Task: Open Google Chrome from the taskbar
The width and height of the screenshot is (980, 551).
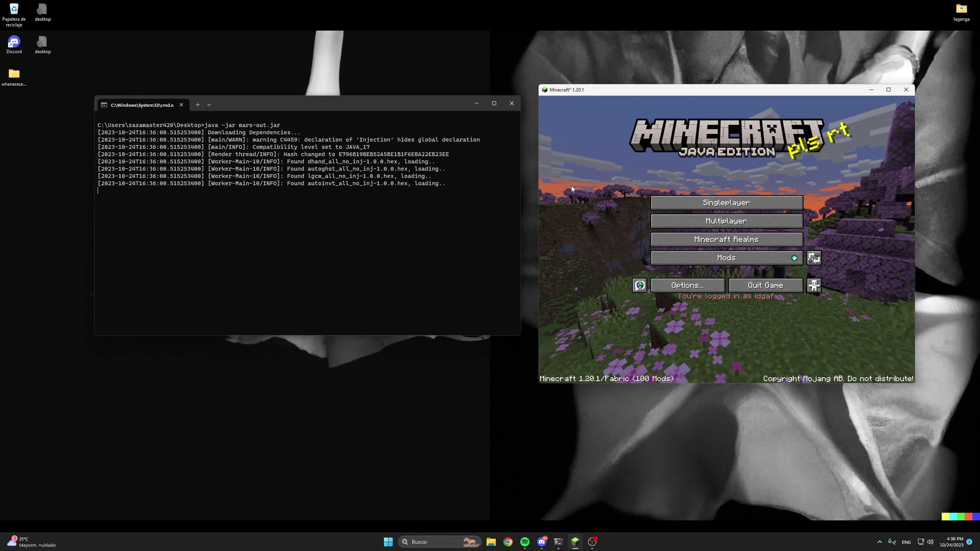Action: pos(508,542)
